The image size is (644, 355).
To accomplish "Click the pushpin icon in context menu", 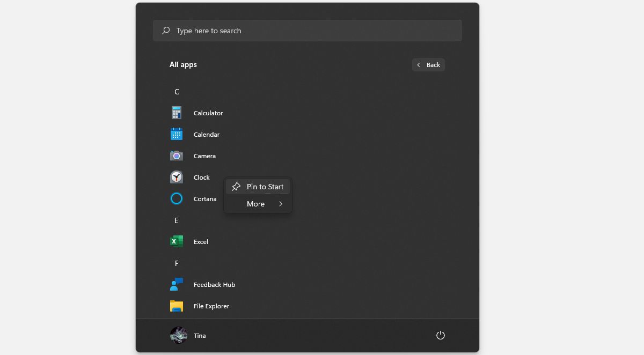I will (236, 187).
